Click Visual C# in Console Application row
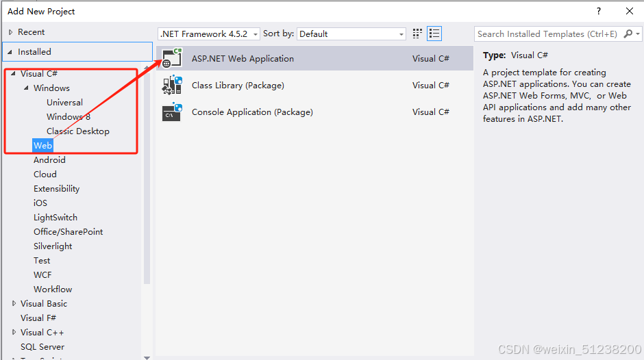The image size is (644, 360). (x=431, y=112)
